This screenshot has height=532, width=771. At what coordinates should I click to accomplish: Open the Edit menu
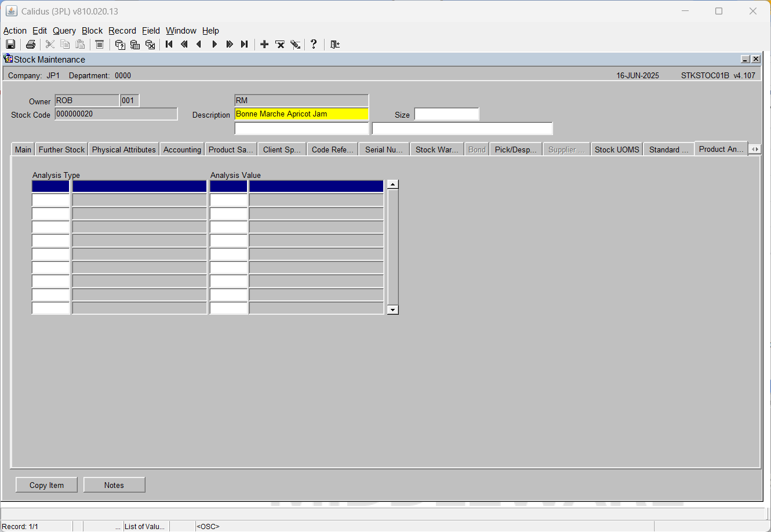click(39, 31)
